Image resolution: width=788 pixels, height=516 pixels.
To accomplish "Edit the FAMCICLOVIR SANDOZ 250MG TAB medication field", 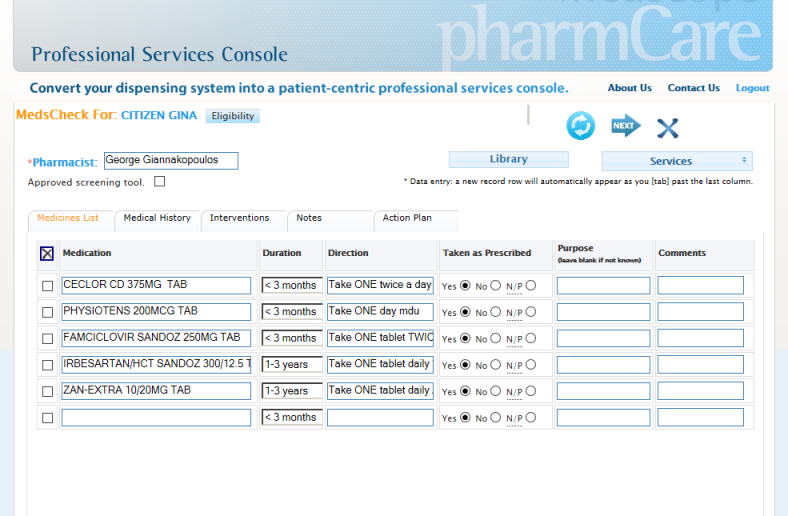I will (x=156, y=338).
